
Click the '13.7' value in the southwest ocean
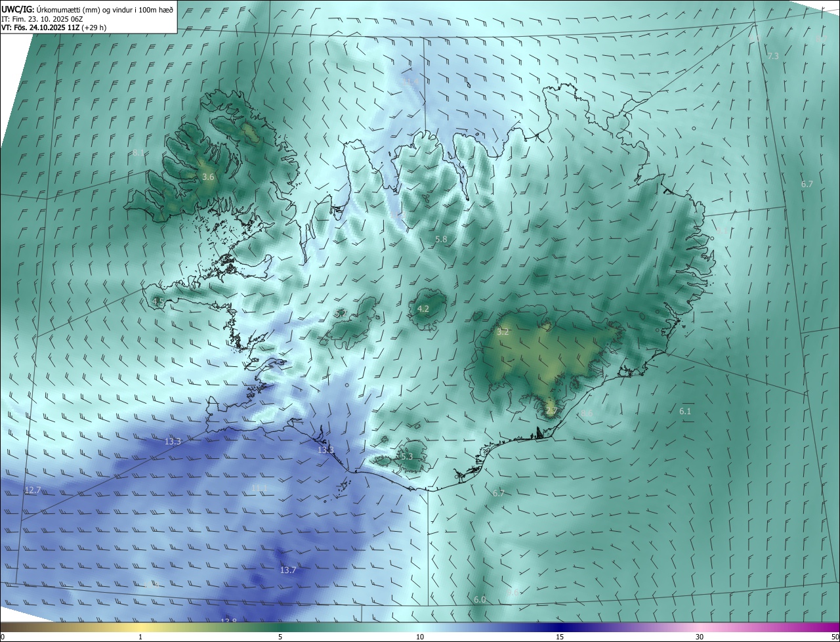tap(288, 570)
